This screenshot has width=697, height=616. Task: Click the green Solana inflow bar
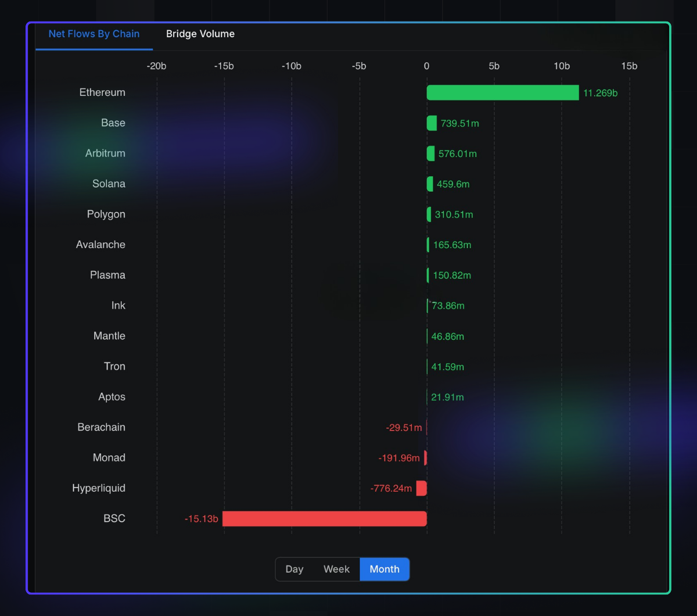[x=430, y=184]
